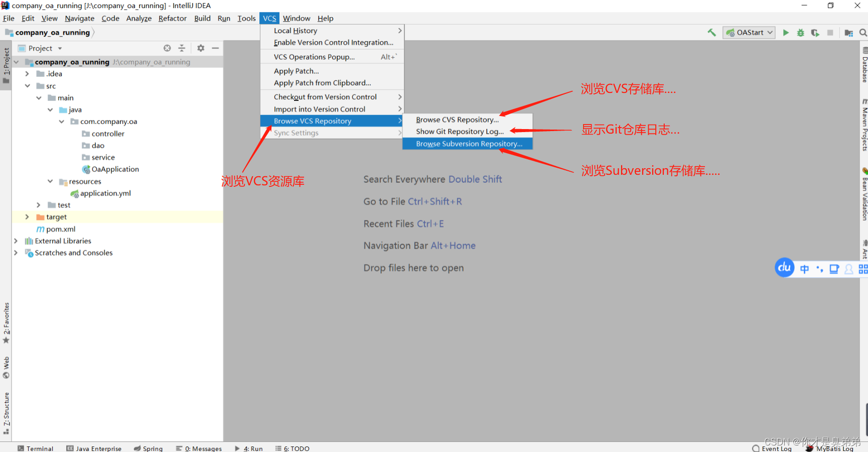The image size is (868, 452).
Task: Open the Web side tab
Action: click(x=6, y=367)
